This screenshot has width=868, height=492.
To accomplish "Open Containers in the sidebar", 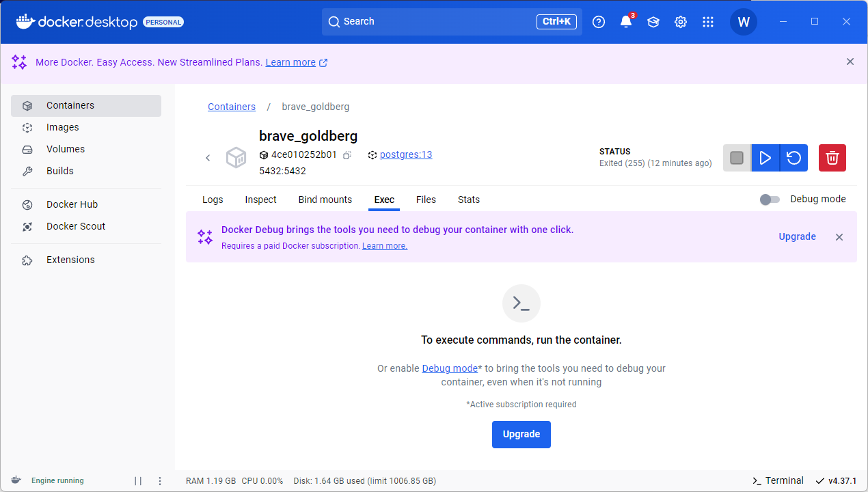I will click(86, 106).
